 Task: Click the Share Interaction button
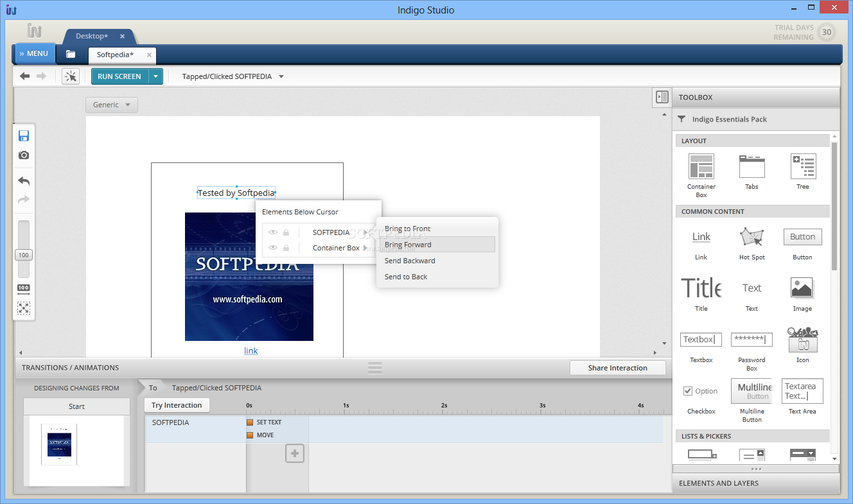(x=618, y=368)
